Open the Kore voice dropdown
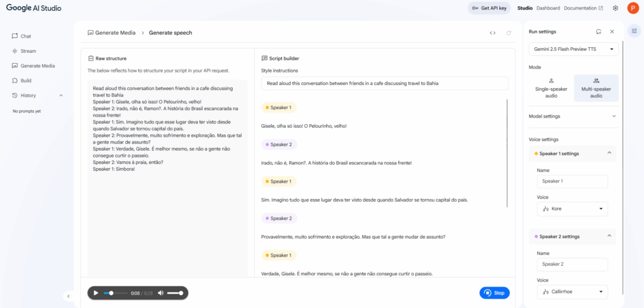 coord(572,209)
